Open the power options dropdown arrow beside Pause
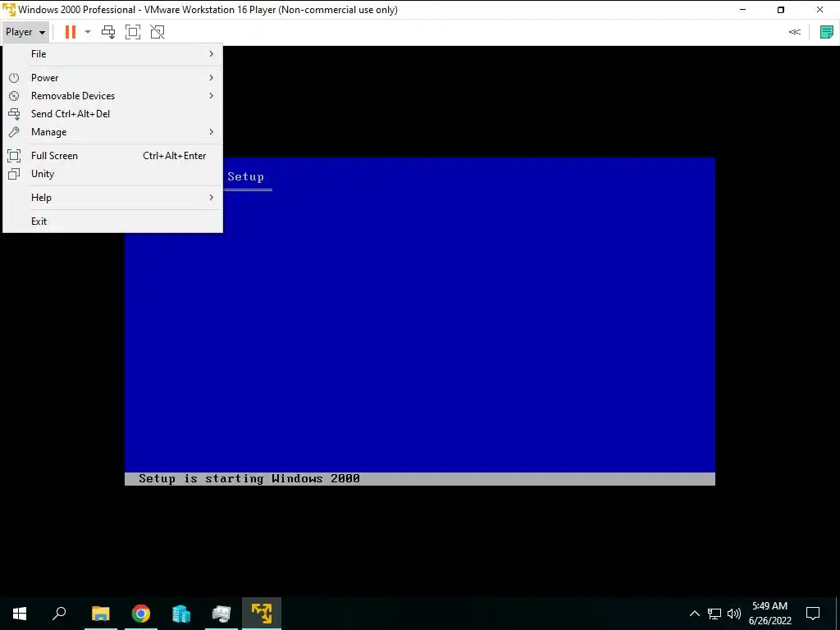840x630 pixels. (88, 32)
